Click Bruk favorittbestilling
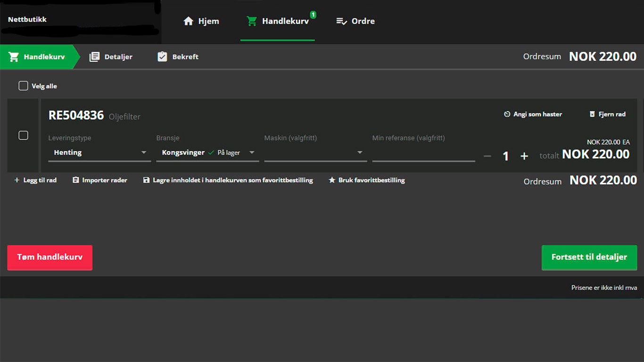Viewport: 644px width, 362px height. (x=367, y=180)
